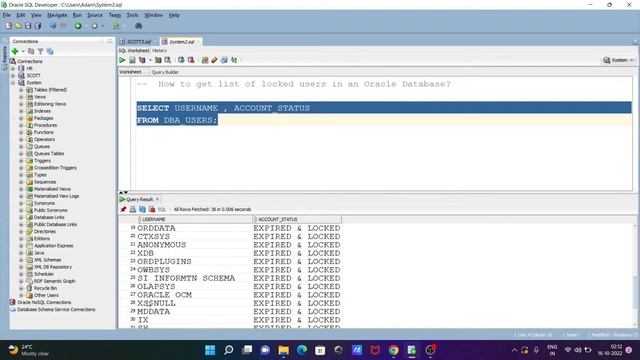Click the ACCOUNT_STATUS column header

click(x=297, y=219)
